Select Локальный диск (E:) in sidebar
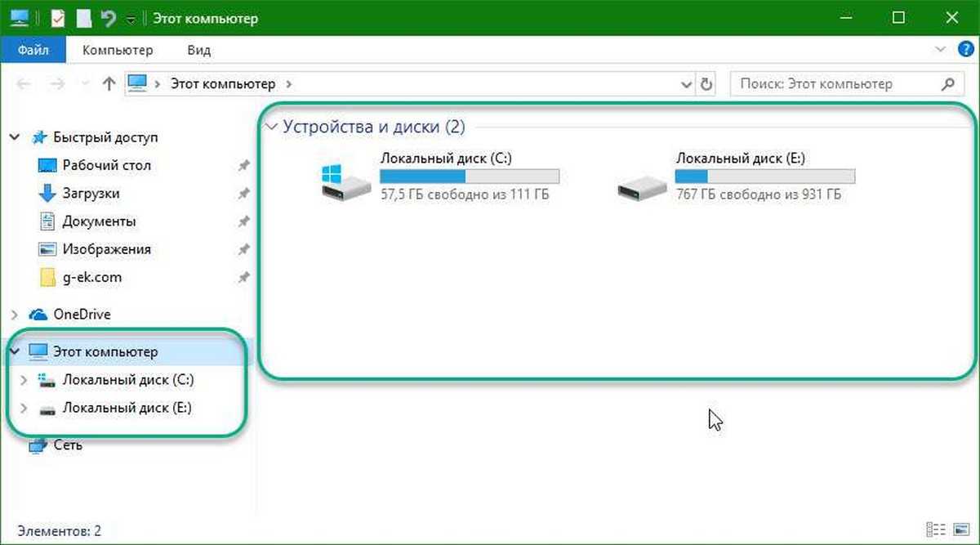 pos(127,408)
